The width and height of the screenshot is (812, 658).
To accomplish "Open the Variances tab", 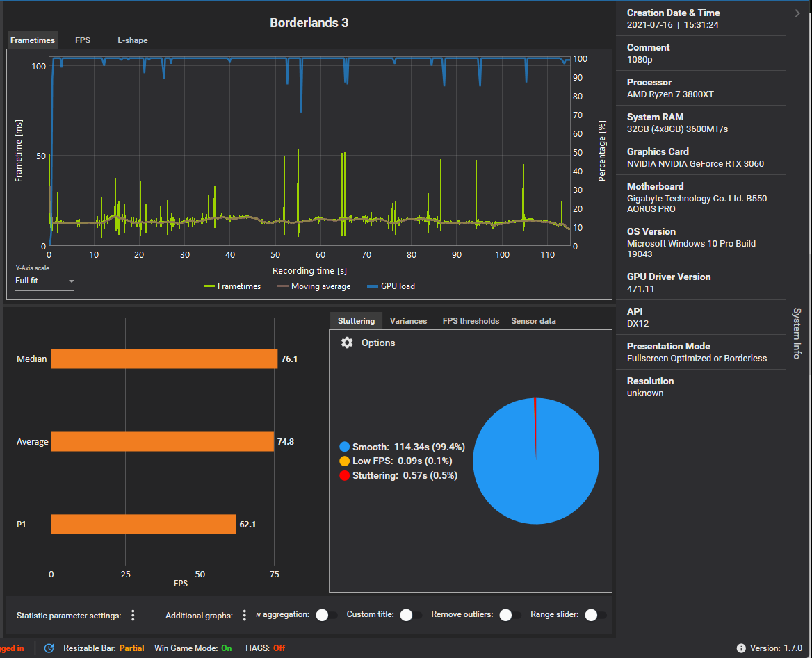I will pyautogui.click(x=408, y=321).
